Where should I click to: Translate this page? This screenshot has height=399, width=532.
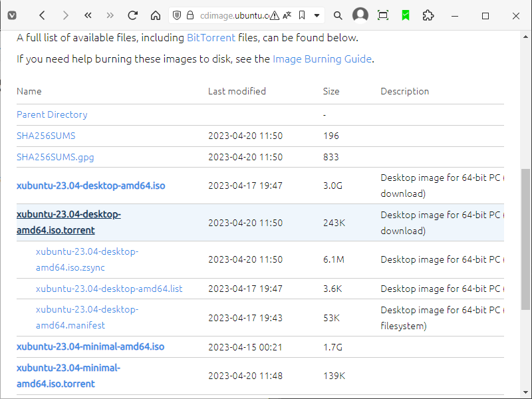coord(287,15)
